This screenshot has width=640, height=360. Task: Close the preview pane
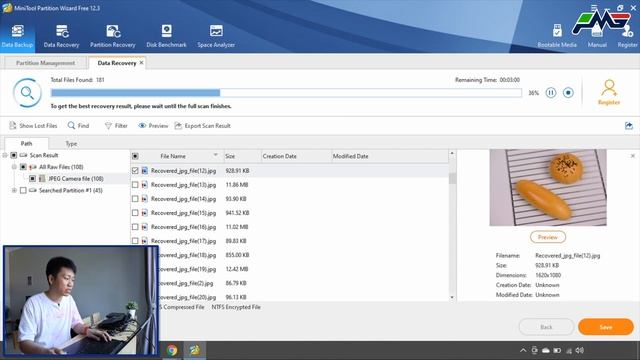click(633, 156)
